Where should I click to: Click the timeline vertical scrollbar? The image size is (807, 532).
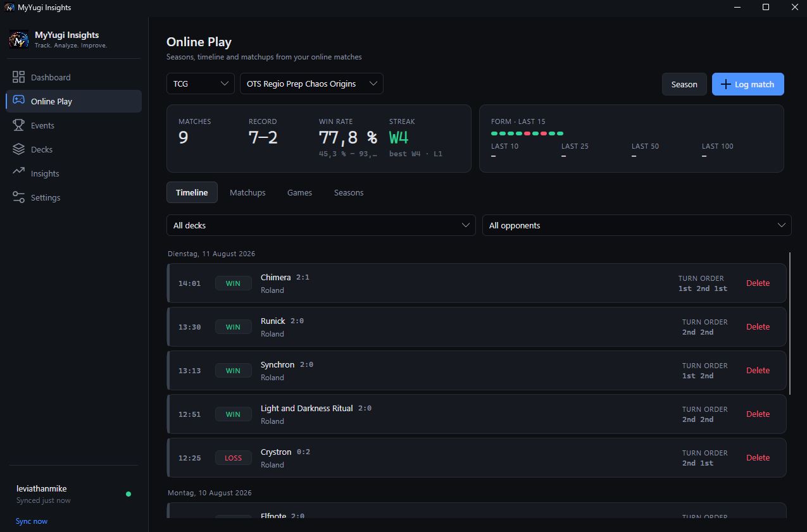point(790,323)
